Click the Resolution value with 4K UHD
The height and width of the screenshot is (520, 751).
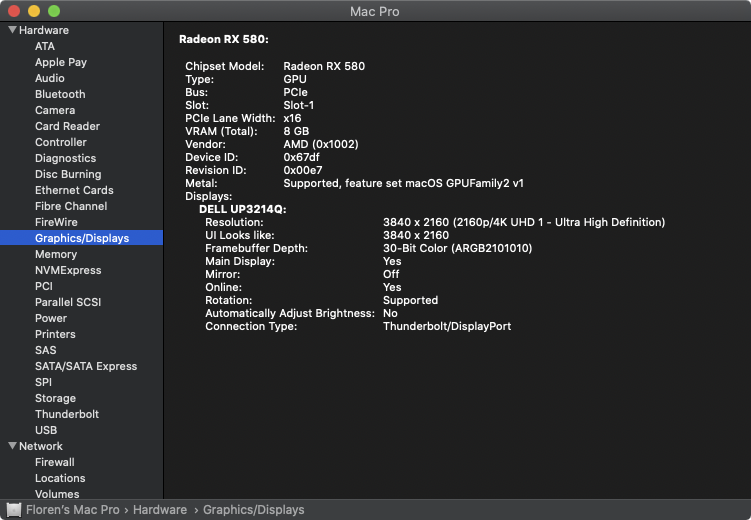(524, 222)
